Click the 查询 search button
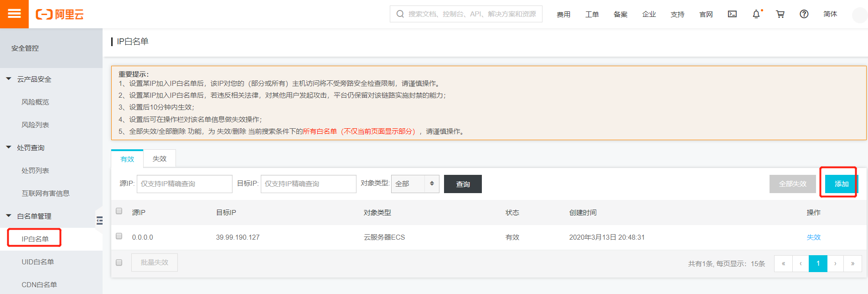The image size is (868, 294). 463,184
